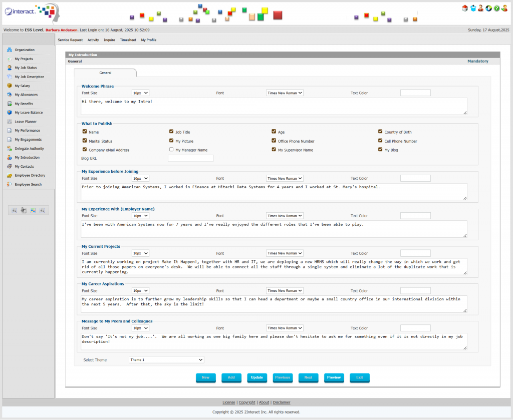This screenshot has width=513, height=420.
Task: Click the My Projects sidebar icon
Action: click(x=10, y=59)
